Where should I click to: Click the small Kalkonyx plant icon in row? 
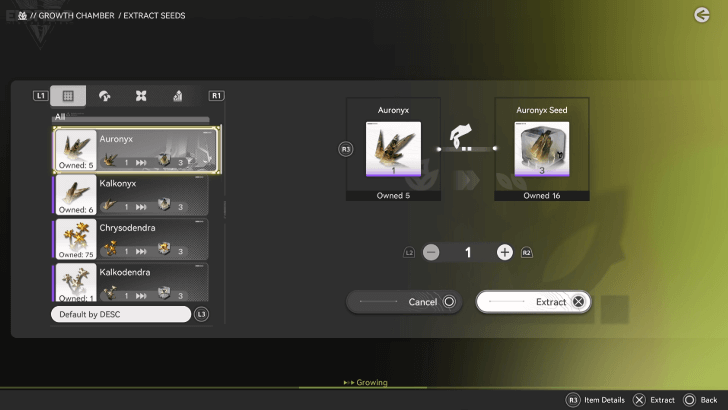coord(110,204)
